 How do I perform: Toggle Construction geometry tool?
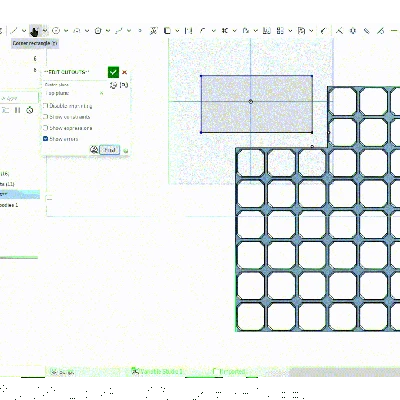(188, 31)
